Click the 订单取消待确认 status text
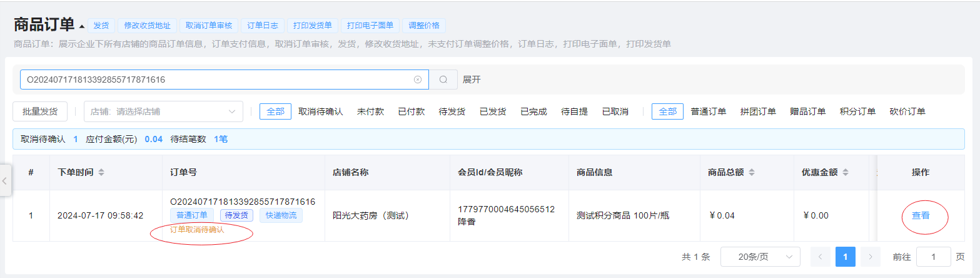This screenshot has width=980, height=278. (197, 230)
